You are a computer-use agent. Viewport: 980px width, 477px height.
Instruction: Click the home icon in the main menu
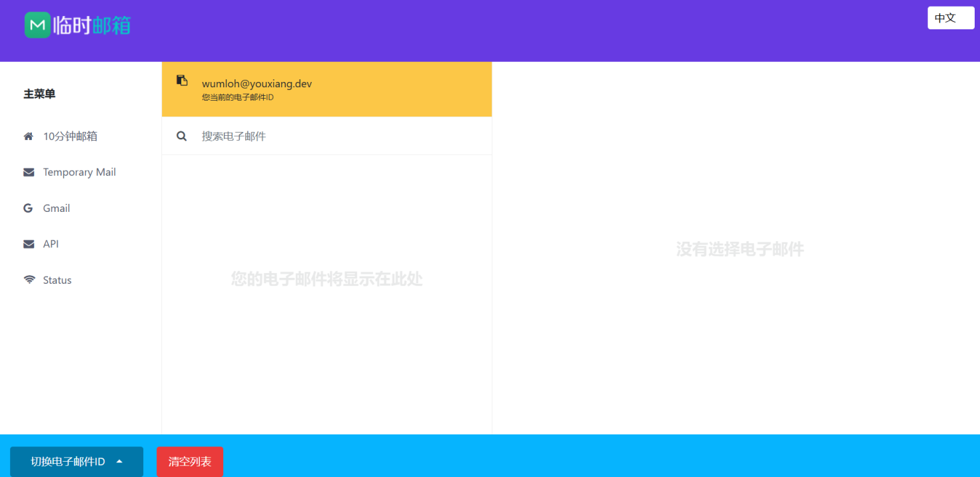29,137
